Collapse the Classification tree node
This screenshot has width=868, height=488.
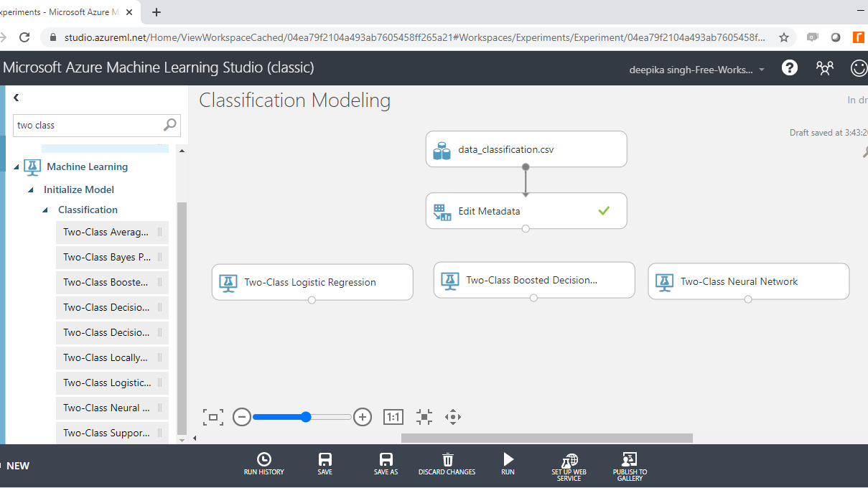pos(45,210)
